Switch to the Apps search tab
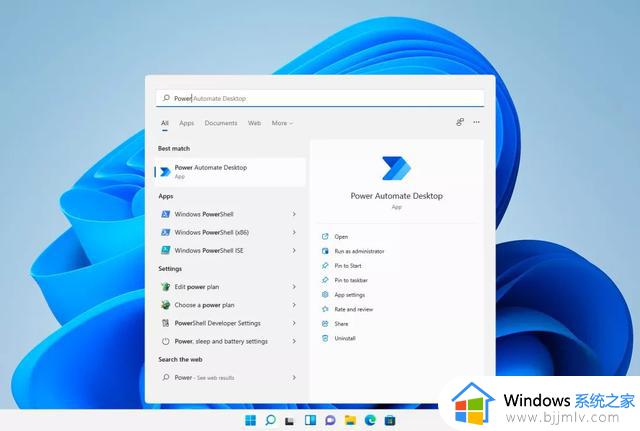The width and height of the screenshot is (640, 431). [x=187, y=123]
